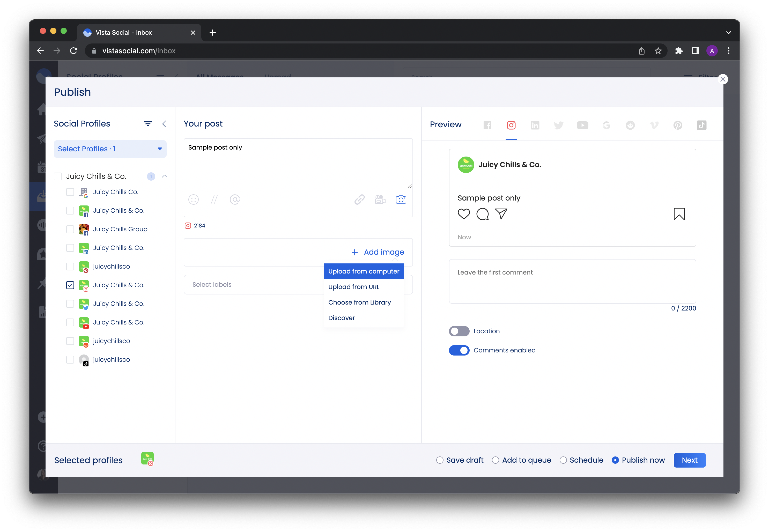Switch preview to Vimeo icon
Viewport: 769px width, 532px height.
(654, 125)
